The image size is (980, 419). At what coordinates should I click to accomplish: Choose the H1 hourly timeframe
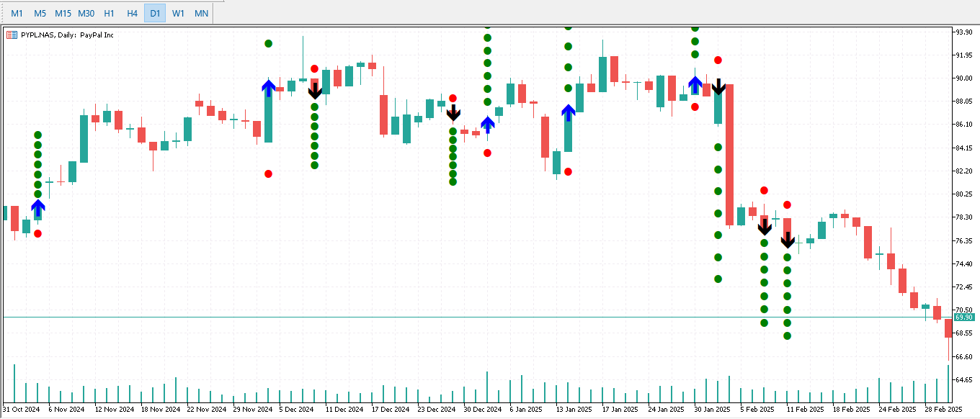tap(109, 13)
